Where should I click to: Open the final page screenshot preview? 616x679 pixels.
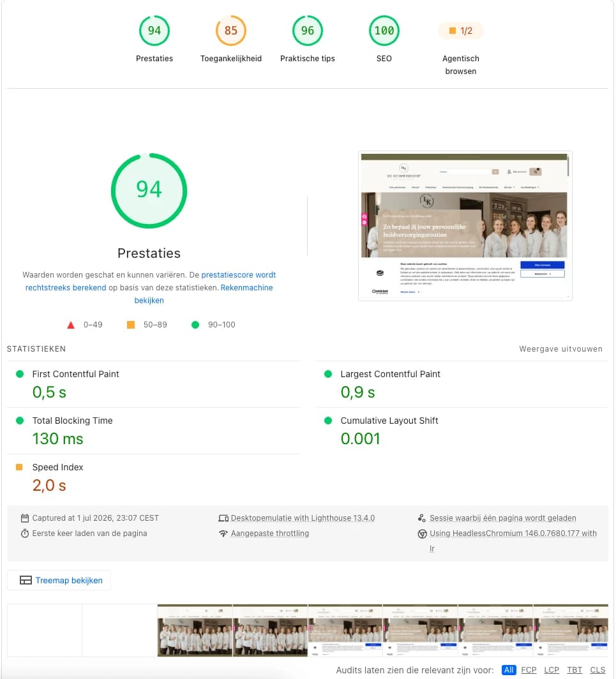(x=465, y=226)
